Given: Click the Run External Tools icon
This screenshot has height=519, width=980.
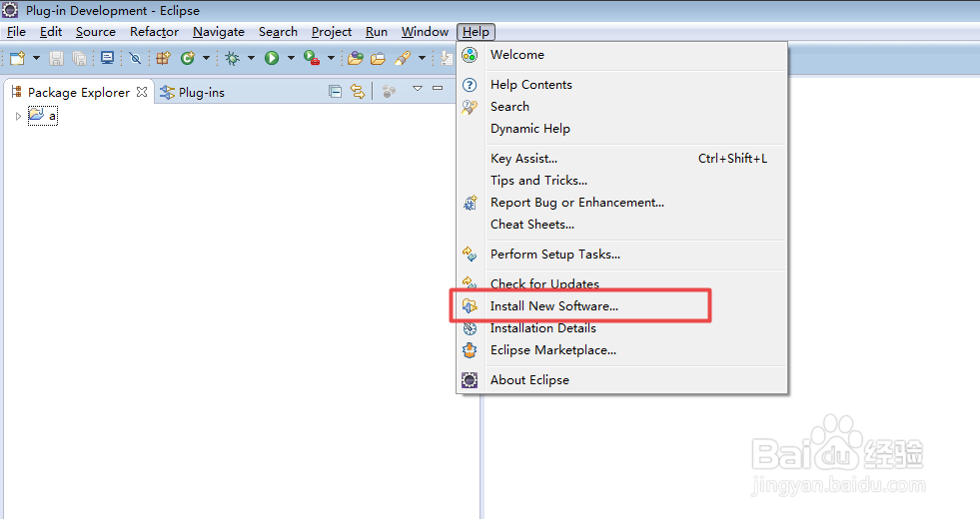Looking at the screenshot, I should [x=312, y=58].
